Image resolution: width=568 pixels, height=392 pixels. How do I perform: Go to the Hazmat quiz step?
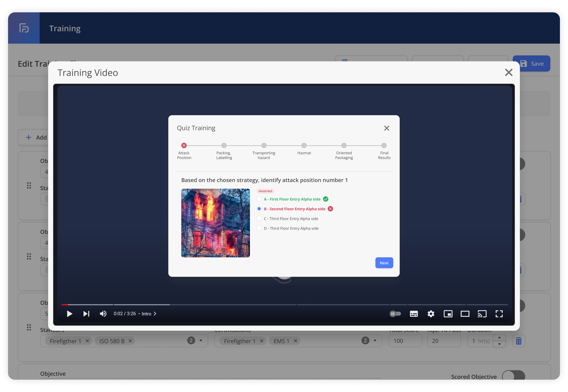(304, 145)
